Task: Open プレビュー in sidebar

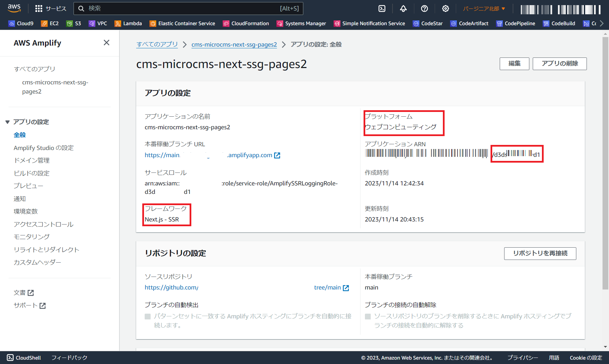Action: click(29, 186)
